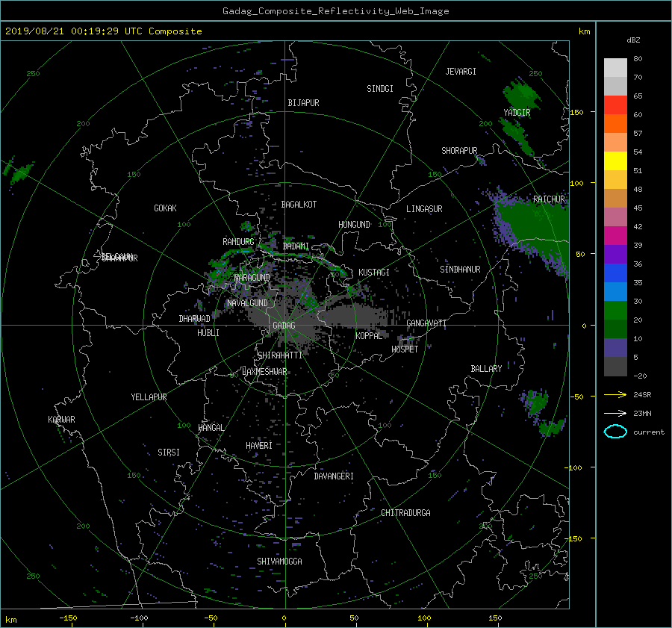
Task: Click the gray clutter echo east of GADAG
Action: (x=355, y=315)
